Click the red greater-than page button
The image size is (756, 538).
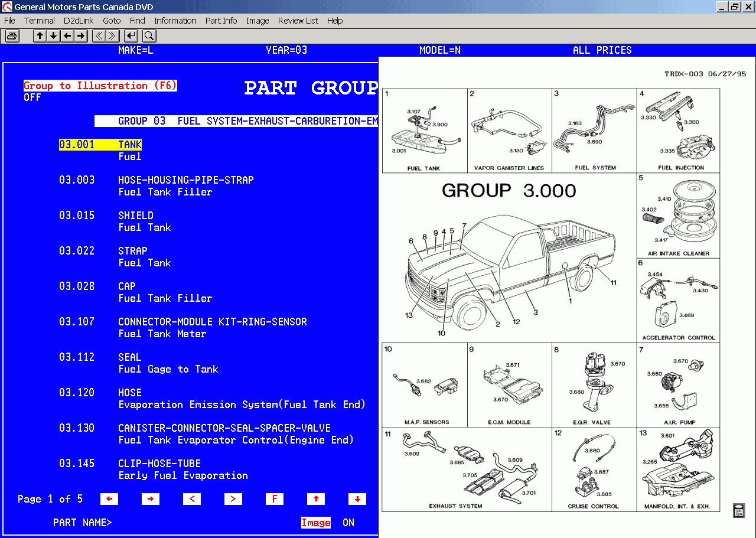[x=233, y=499]
